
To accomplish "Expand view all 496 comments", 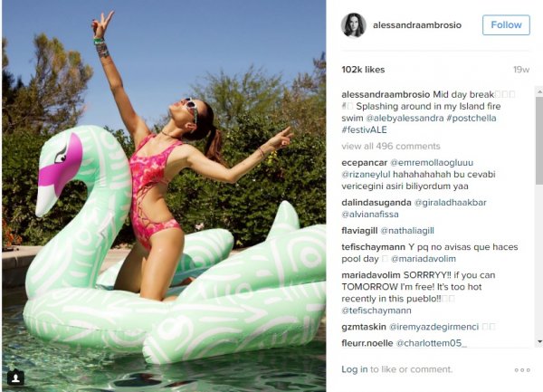I will pos(391,146).
